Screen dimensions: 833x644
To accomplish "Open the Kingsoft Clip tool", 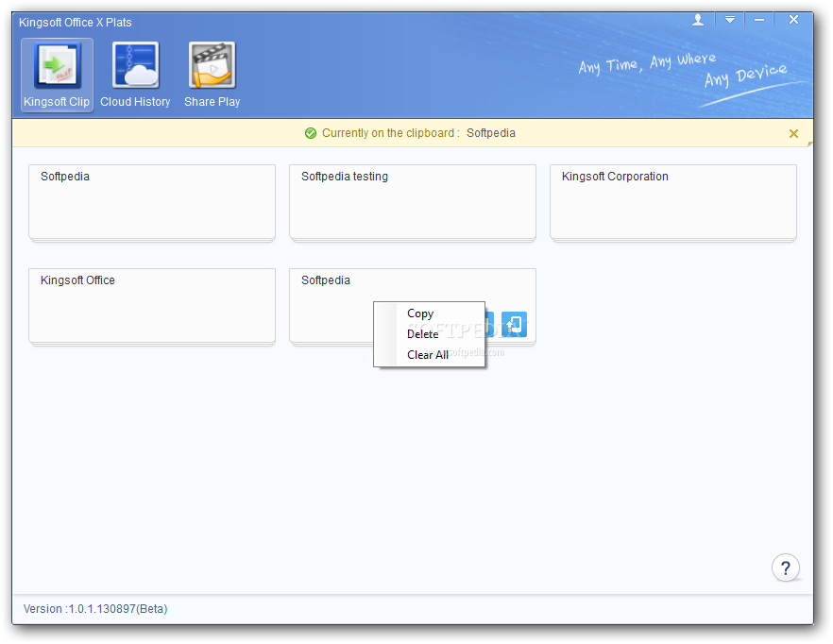I will (57, 75).
